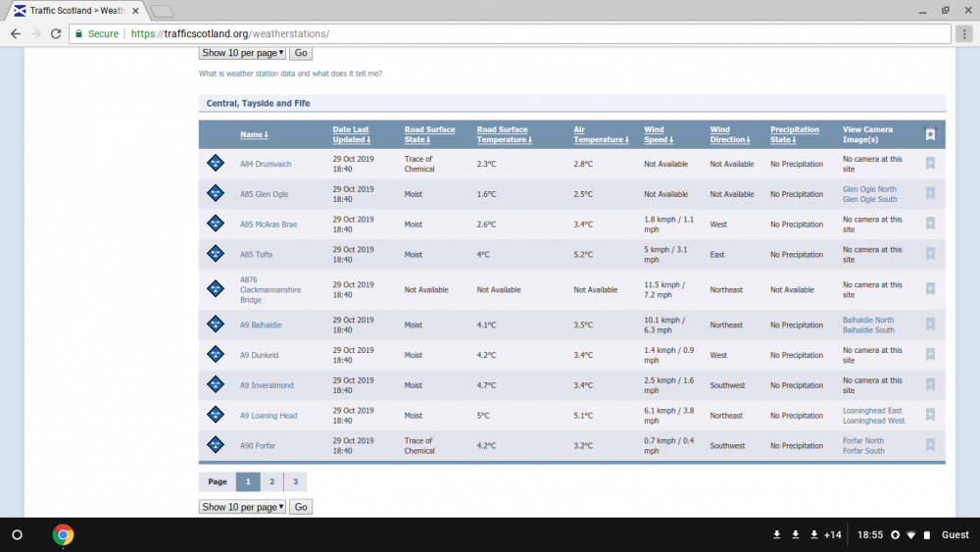Image resolution: width=980 pixels, height=552 pixels.
Task: Open the system clock showing 18:55
Action: tap(870, 535)
